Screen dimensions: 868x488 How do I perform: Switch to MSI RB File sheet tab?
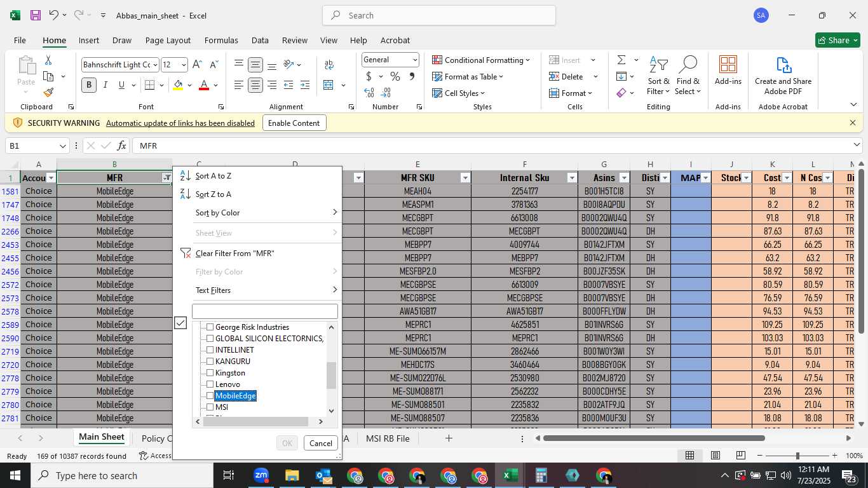(388, 438)
